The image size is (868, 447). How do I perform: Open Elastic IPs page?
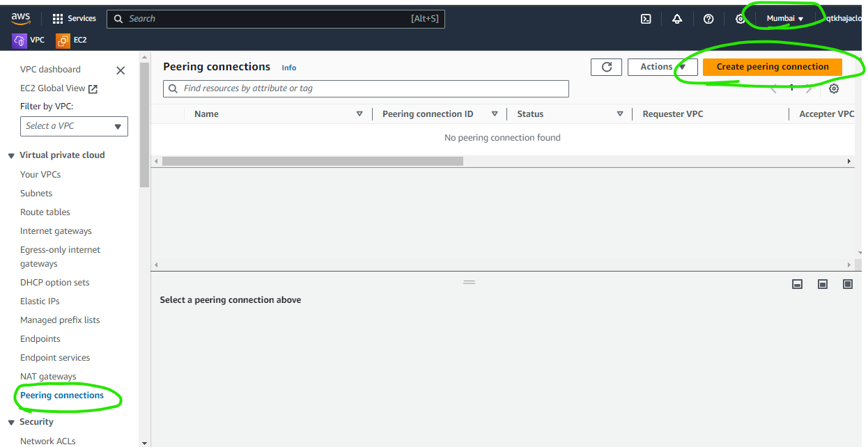[40, 301]
